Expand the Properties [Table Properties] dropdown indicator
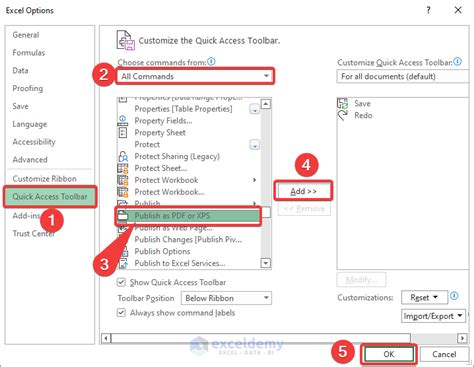This screenshot has height=367, width=474. click(x=255, y=109)
